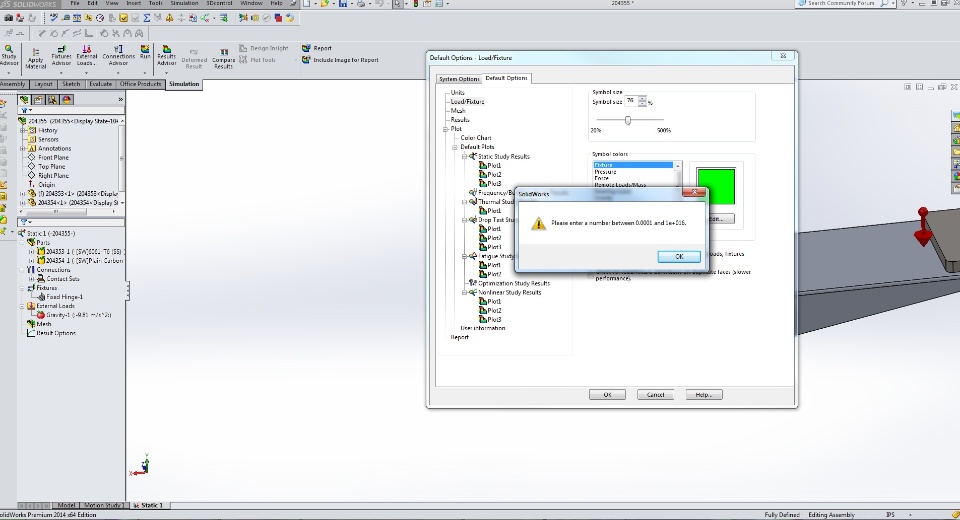Collapse the Default Plots node
This screenshot has height=520, width=960.
click(455, 147)
